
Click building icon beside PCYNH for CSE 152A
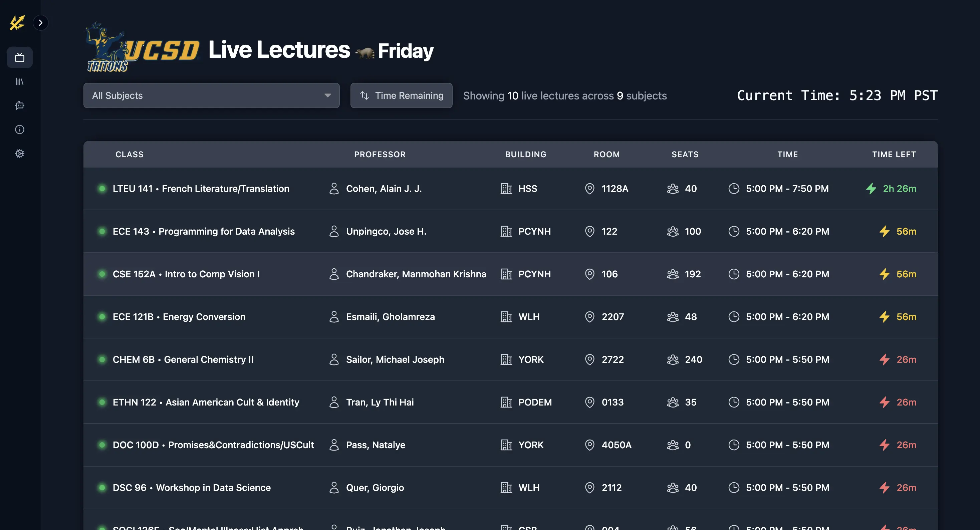[x=506, y=274]
